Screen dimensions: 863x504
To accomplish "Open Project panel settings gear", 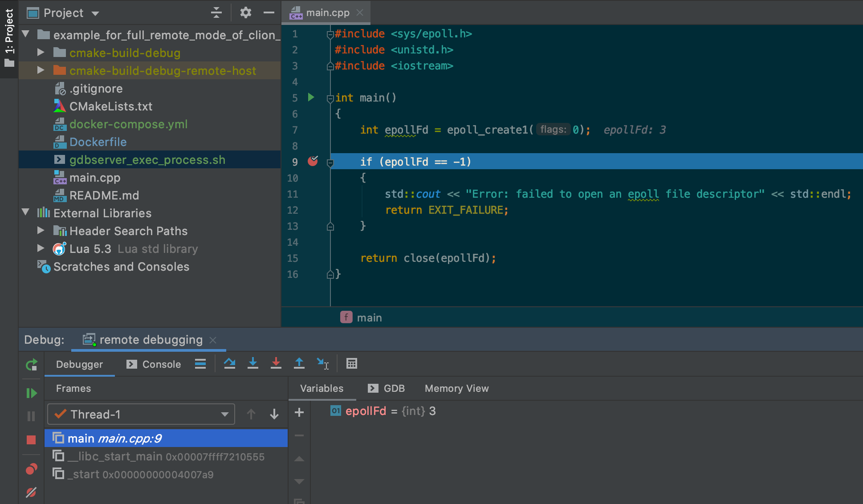I will click(245, 12).
